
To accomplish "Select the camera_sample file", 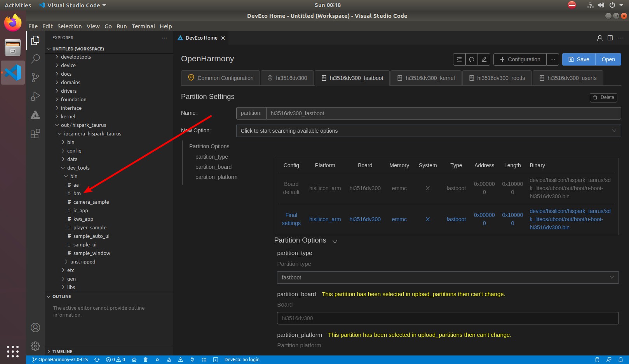I will (x=91, y=202).
